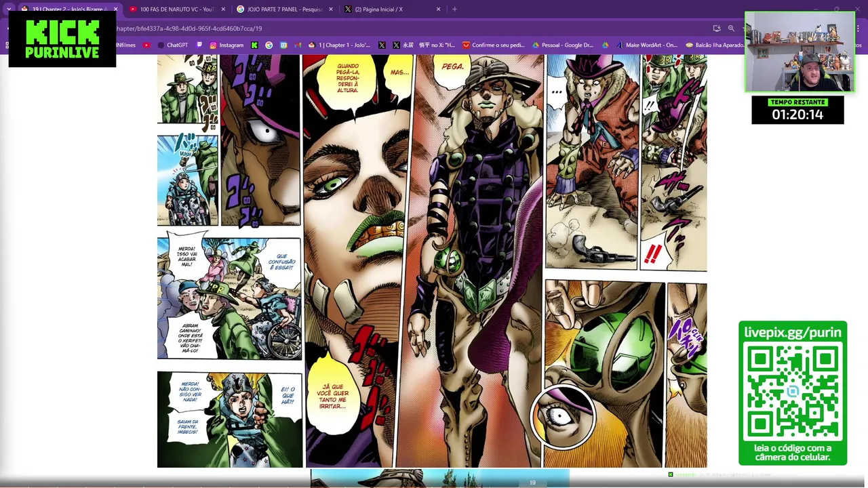Open the Confirme o seu pedido bookmark

tap(493, 45)
